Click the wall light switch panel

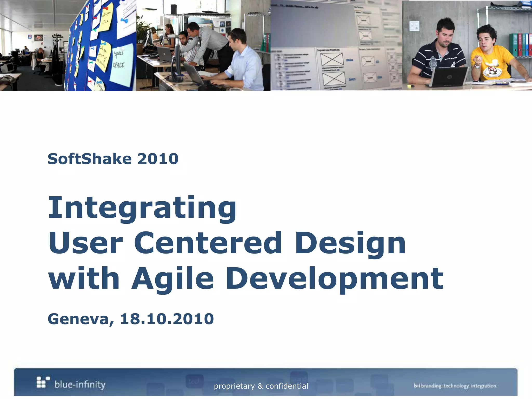414,26
